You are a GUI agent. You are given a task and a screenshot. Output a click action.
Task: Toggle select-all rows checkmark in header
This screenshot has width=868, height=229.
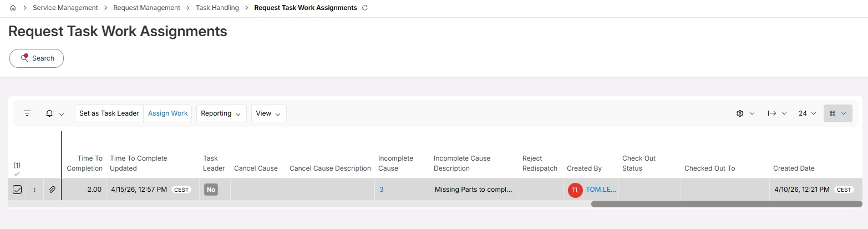pyautogui.click(x=17, y=174)
